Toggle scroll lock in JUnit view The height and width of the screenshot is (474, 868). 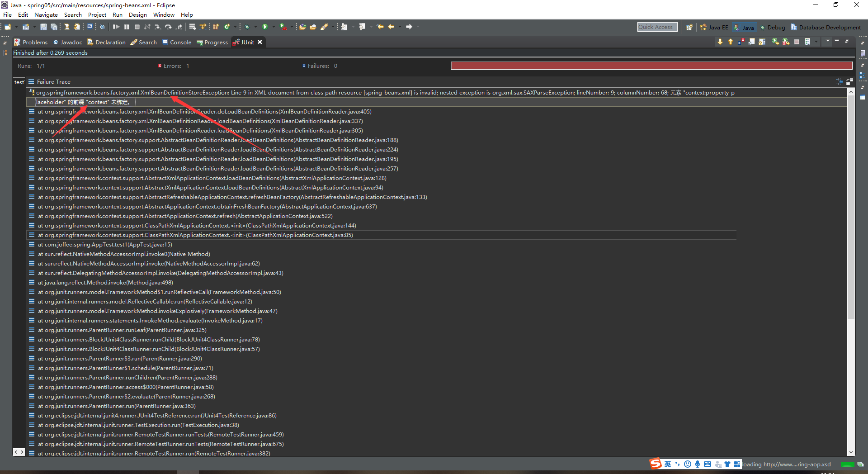[x=762, y=42]
